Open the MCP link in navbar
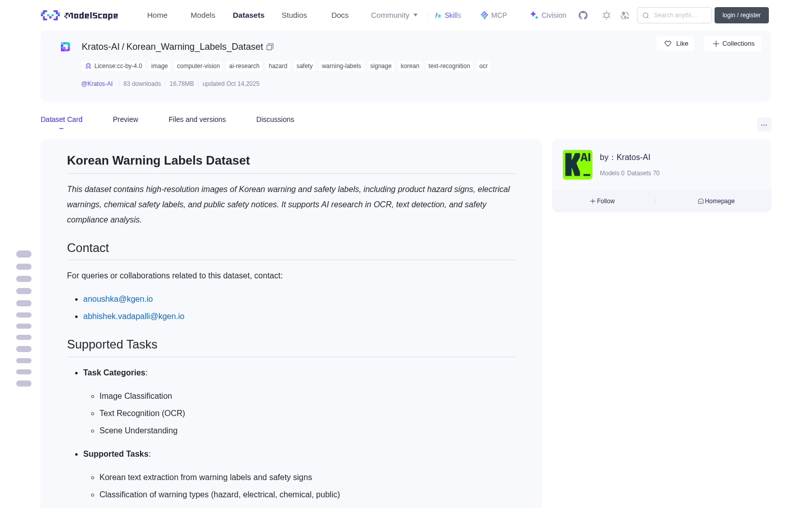812x508 pixels. pyautogui.click(x=494, y=15)
